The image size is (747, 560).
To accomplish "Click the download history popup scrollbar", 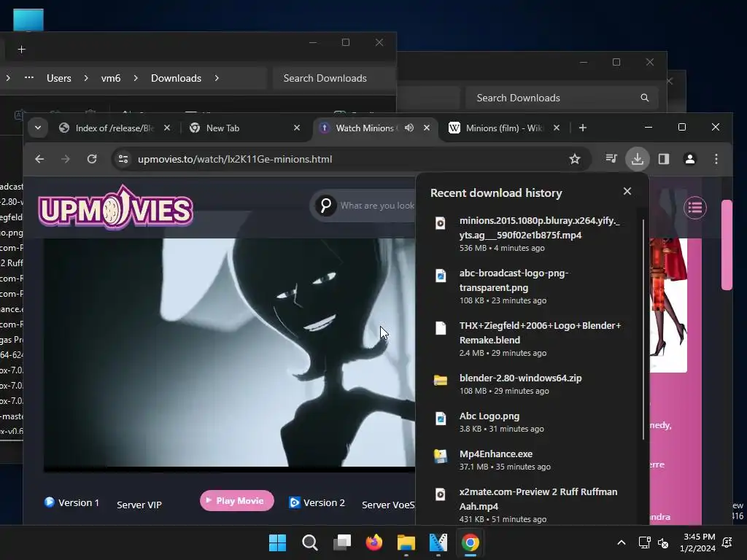I will click(643, 330).
